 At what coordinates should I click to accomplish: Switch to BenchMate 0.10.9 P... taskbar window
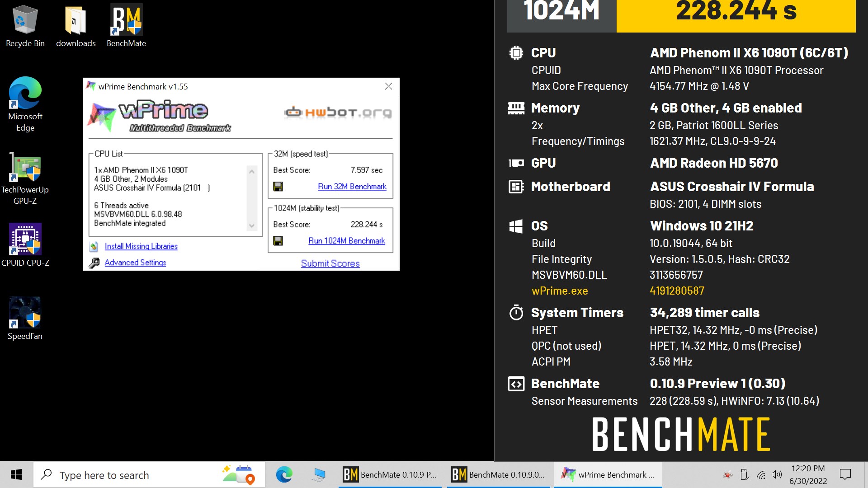[x=390, y=475]
